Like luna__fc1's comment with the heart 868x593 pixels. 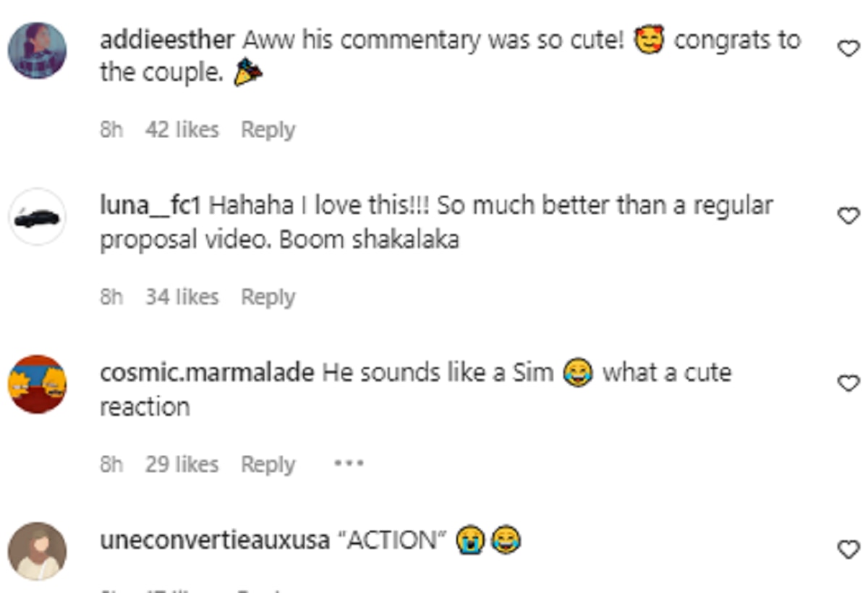[847, 216]
